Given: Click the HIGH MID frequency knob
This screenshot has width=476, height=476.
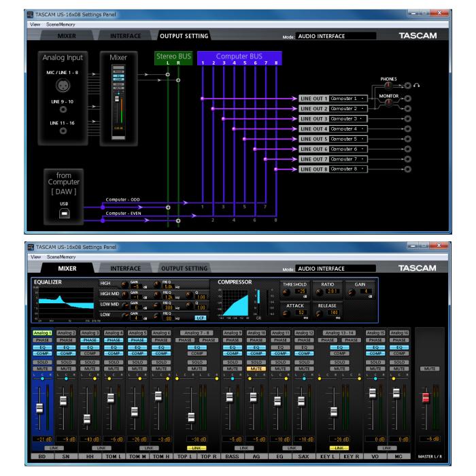Looking at the screenshot, I should (156, 294).
